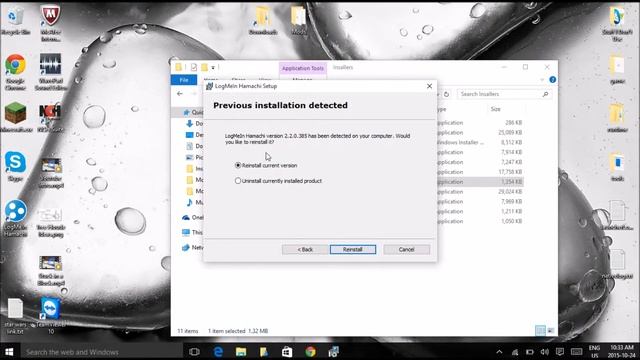
Task: Open Recycle Bin desktop icon
Action: pos(15,21)
